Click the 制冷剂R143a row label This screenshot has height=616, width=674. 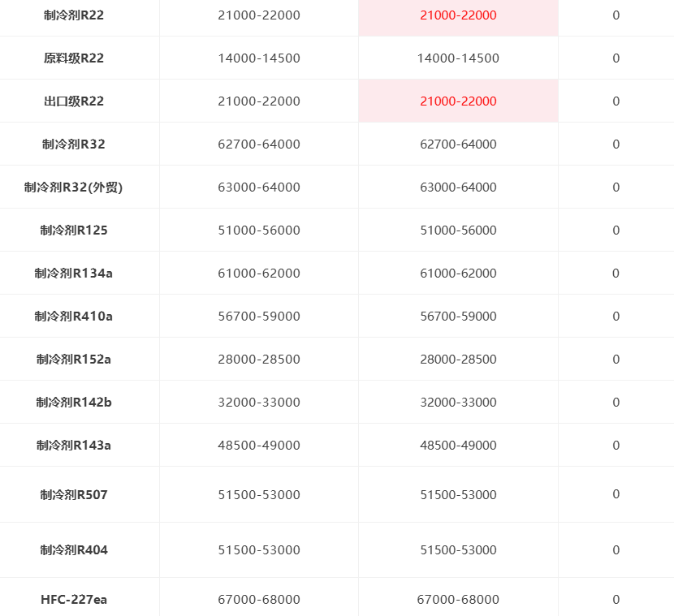74,445
